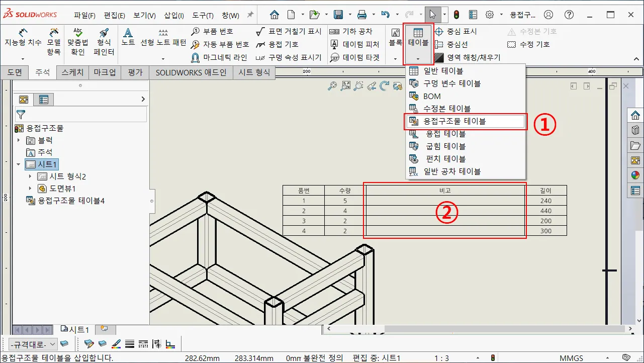Click the Rebuild traffic light icon
The width and height of the screenshot is (644, 363).
coord(456,15)
